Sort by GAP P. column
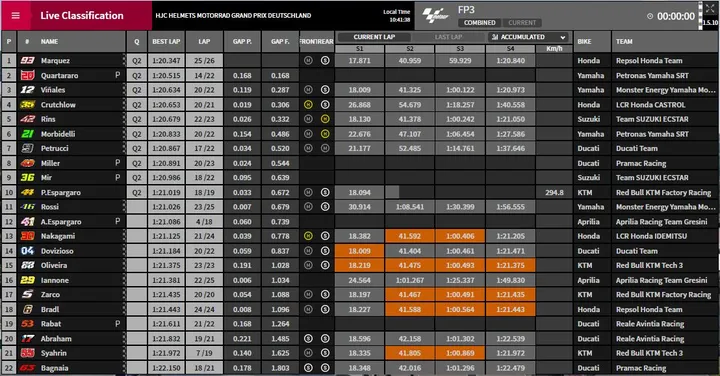The width and height of the screenshot is (720, 376). click(x=242, y=41)
